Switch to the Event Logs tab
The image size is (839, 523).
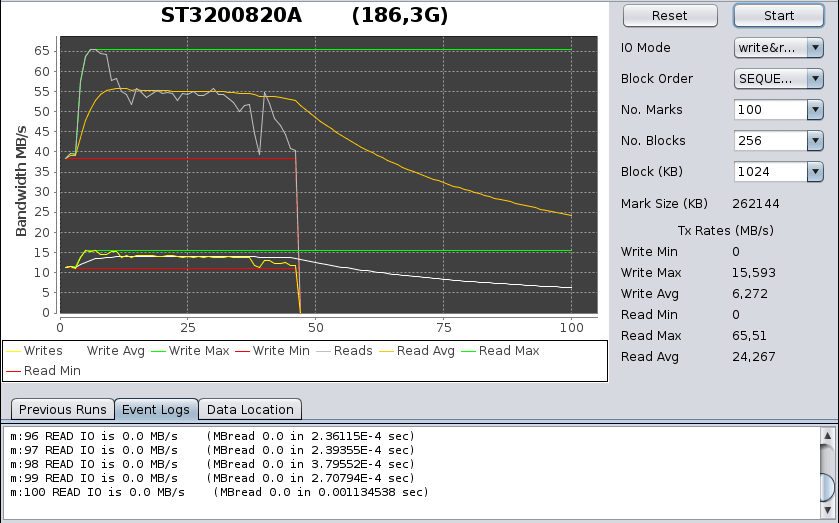156,410
